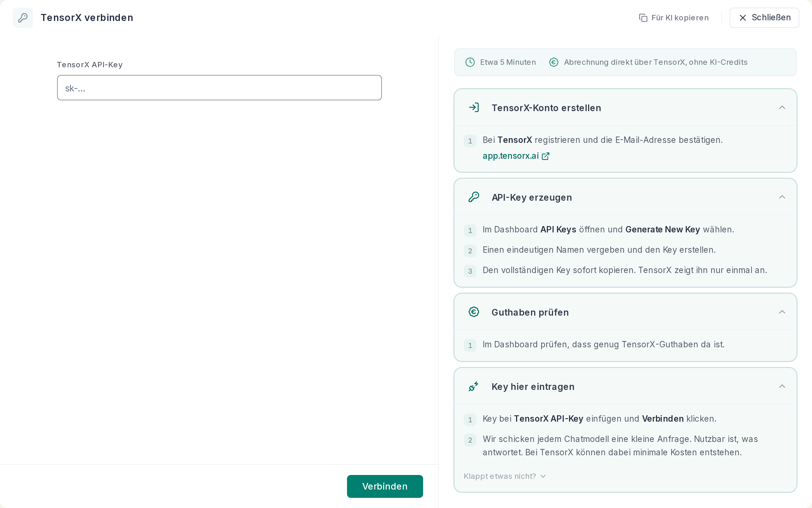
Task: Click the key icon in API-Key erzeugen header
Action: click(474, 197)
